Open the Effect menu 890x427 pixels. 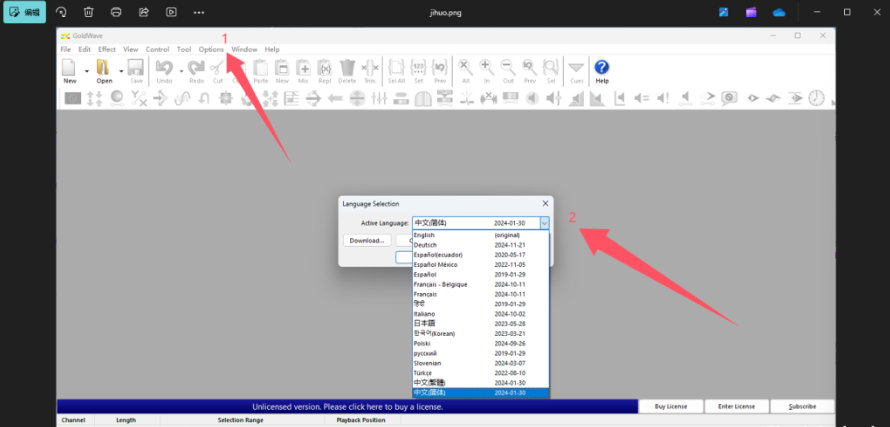point(107,49)
